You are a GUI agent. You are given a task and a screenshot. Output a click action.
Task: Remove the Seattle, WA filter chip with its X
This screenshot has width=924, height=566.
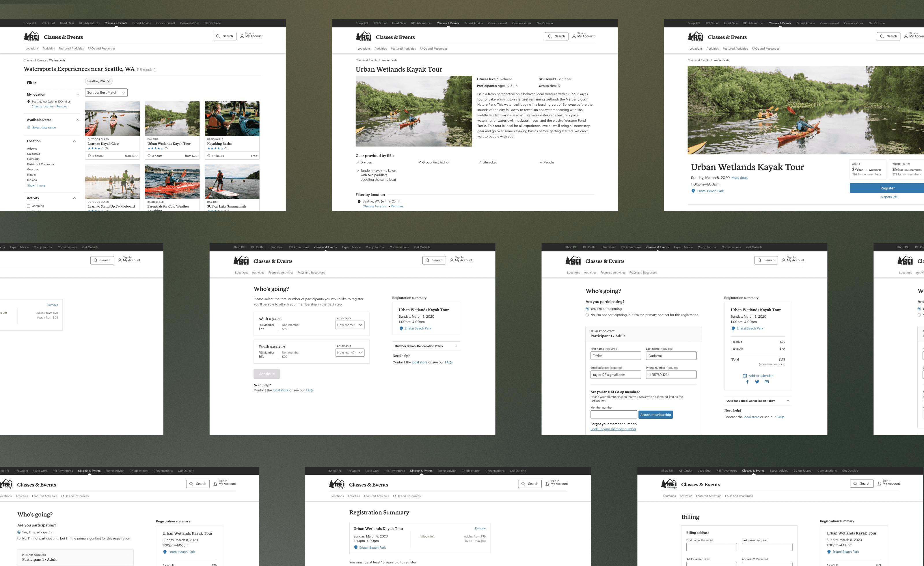click(108, 81)
